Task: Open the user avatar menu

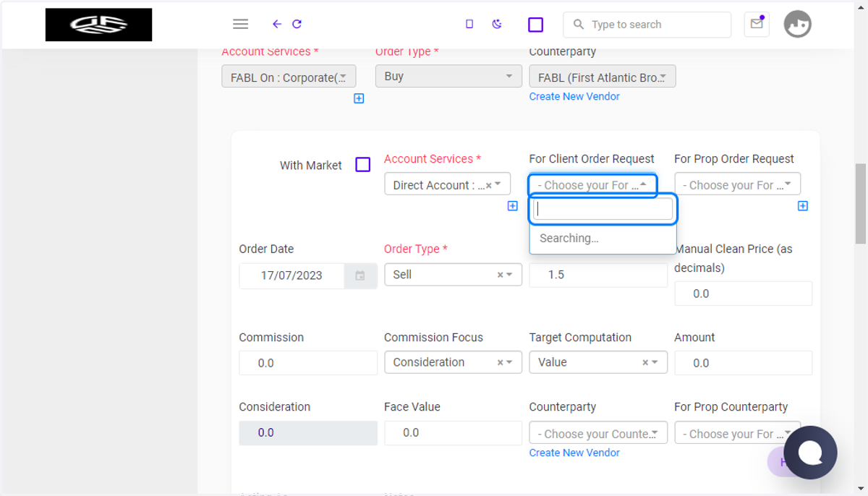Action: (x=798, y=24)
